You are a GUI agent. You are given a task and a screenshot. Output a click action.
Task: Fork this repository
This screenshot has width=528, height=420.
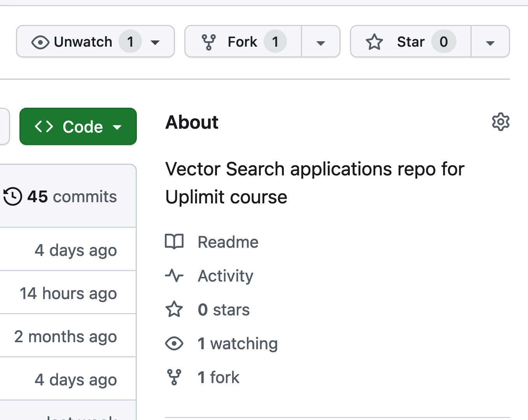point(243,42)
